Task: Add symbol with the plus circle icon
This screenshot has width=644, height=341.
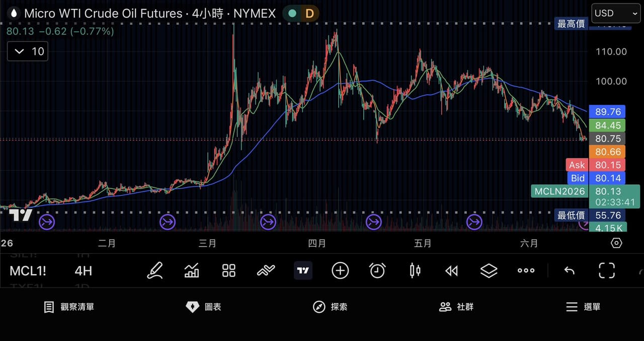Action: (340, 270)
